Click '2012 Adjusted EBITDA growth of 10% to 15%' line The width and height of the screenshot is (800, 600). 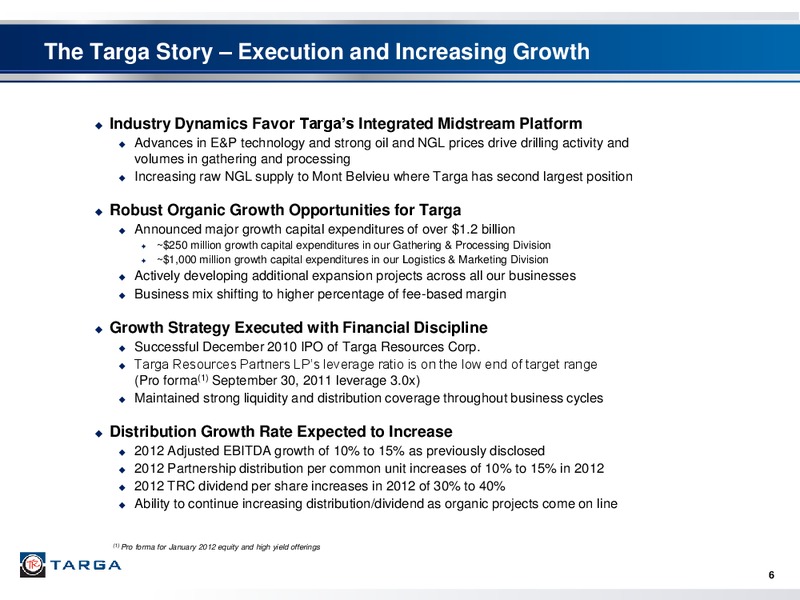click(x=339, y=451)
